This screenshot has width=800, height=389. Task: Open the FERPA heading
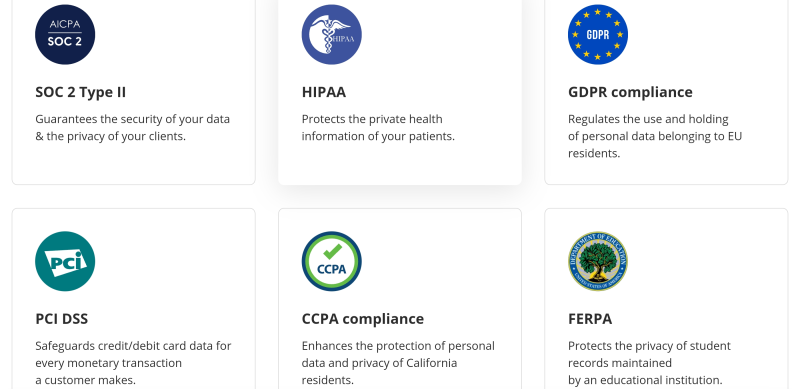point(590,319)
